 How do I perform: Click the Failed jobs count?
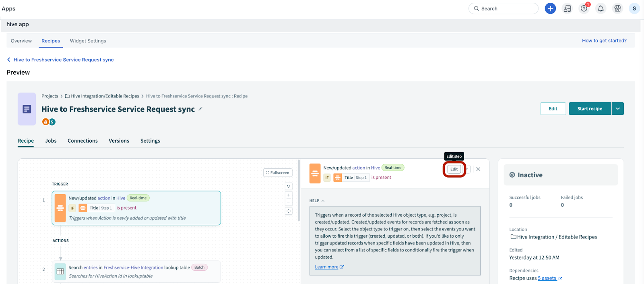(562, 205)
